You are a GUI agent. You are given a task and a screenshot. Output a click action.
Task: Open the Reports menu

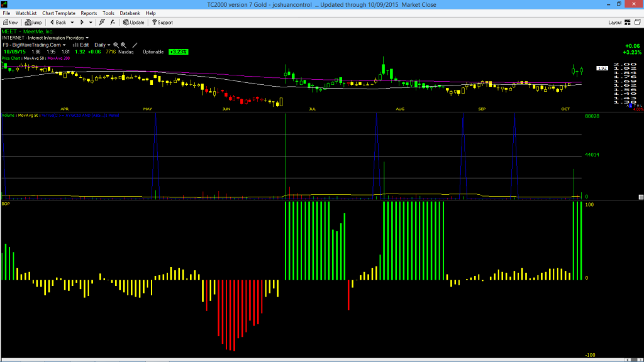[x=89, y=13]
